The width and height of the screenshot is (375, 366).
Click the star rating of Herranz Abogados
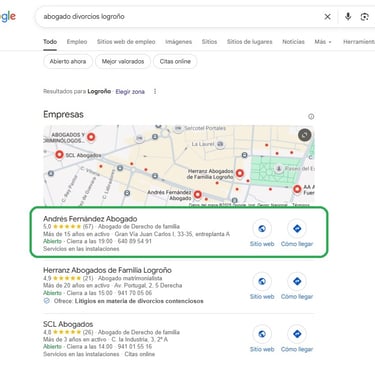coord(67,278)
